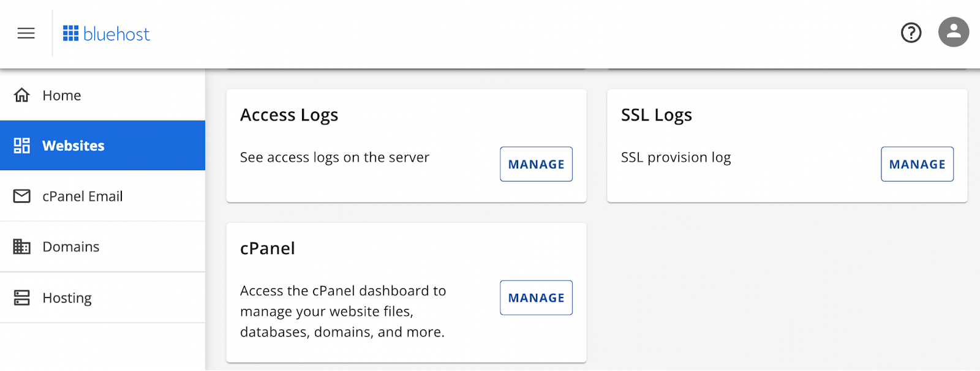Click MANAGE for SSL Logs
The width and height of the screenshot is (980, 371).
pyautogui.click(x=916, y=164)
